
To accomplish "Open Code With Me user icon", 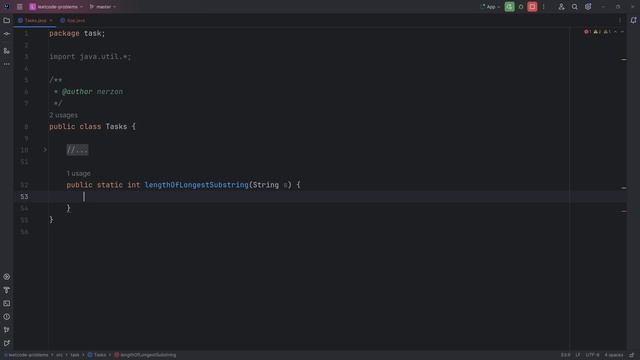I will (x=562, y=7).
